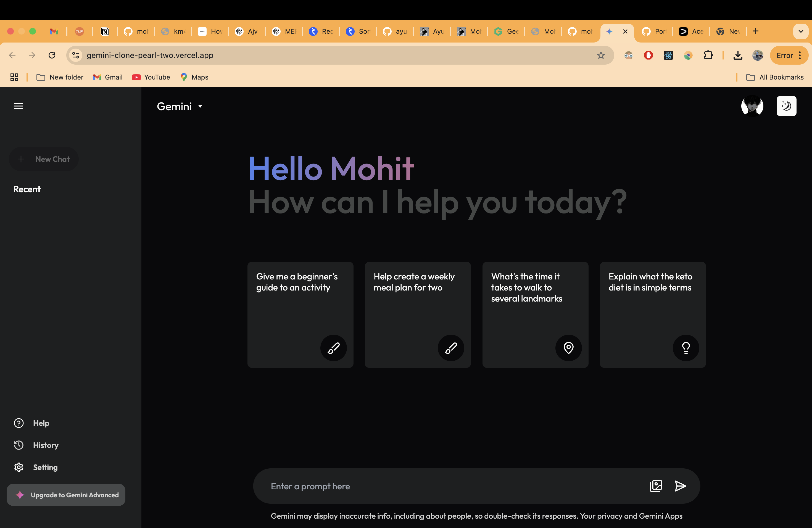812x528 pixels.
Task: Open the Chrome profile avatar
Action: click(757, 55)
